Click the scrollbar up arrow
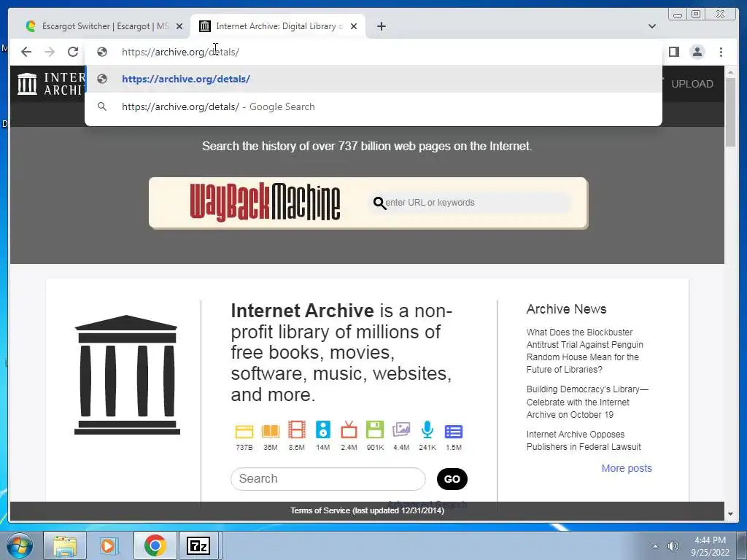Screen dimensions: 747x560 tap(730, 72)
